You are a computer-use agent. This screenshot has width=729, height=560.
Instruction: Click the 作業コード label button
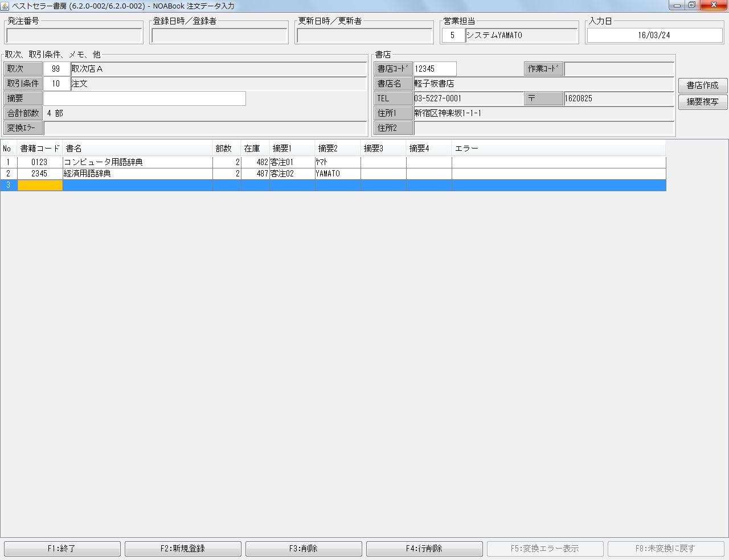click(x=543, y=68)
